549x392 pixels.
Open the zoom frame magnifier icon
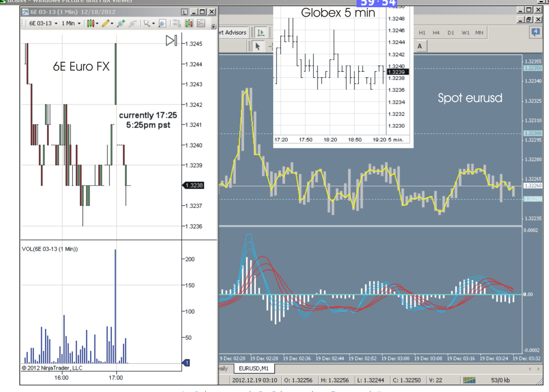tap(162, 23)
